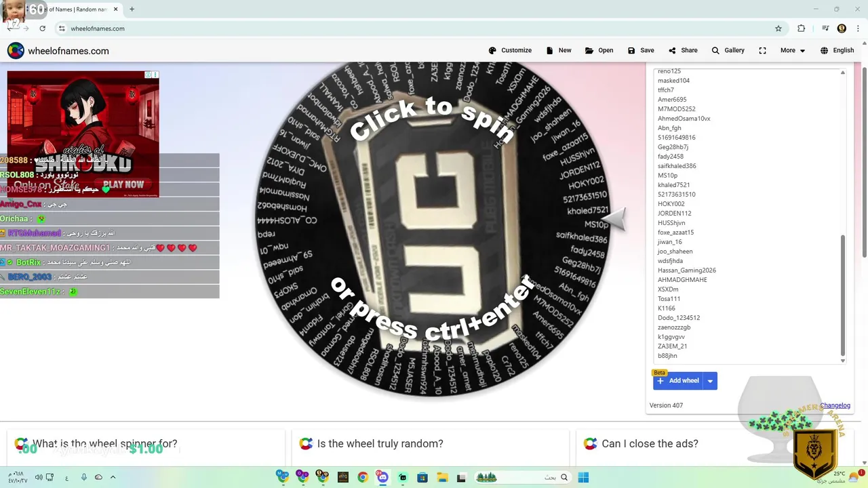Click the PLAY NOW ad button
The height and width of the screenshot is (488, 868).
(x=123, y=184)
